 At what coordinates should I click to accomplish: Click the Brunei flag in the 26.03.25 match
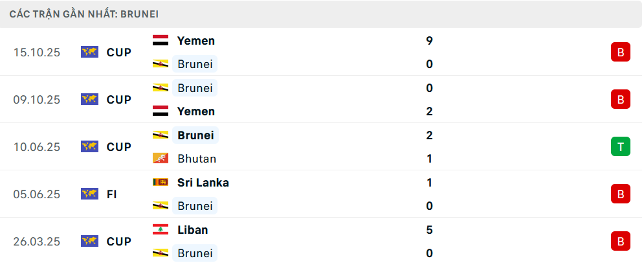click(161, 253)
